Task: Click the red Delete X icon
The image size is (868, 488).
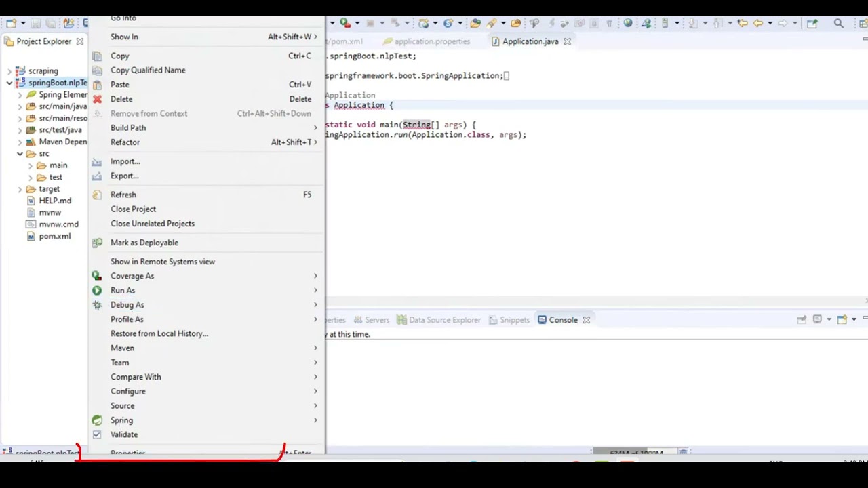Action: click(97, 99)
